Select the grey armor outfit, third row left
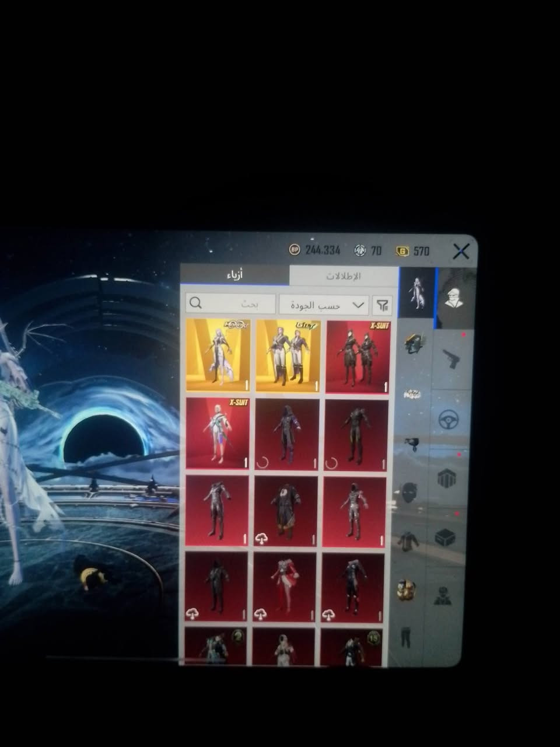Screen dimensions: 560x747 tap(217, 511)
